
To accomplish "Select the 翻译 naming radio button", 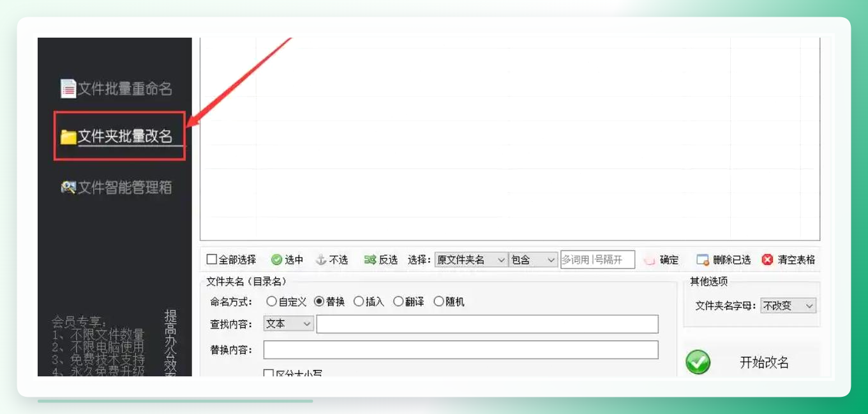I will click(398, 301).
